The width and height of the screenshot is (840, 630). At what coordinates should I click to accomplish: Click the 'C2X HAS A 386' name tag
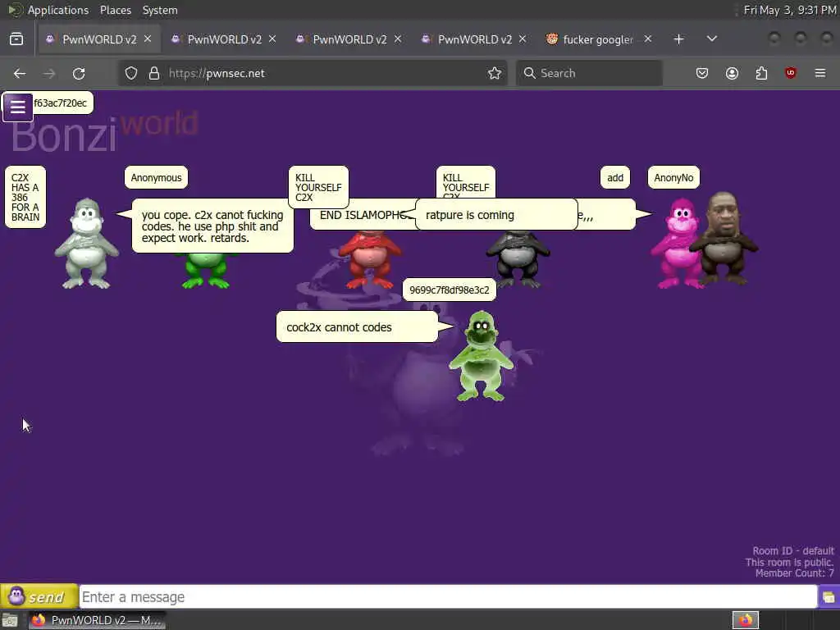point(25,197)
